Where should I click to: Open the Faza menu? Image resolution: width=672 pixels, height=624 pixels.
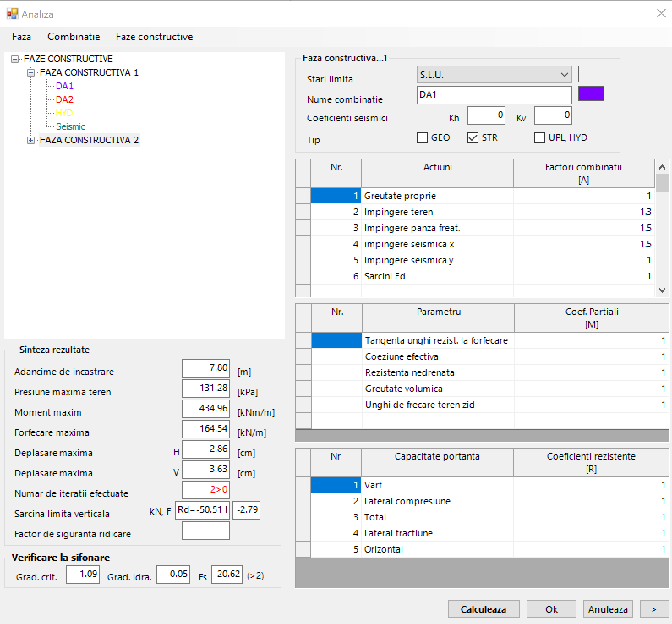pyautogui.click(x=22, y=37)
